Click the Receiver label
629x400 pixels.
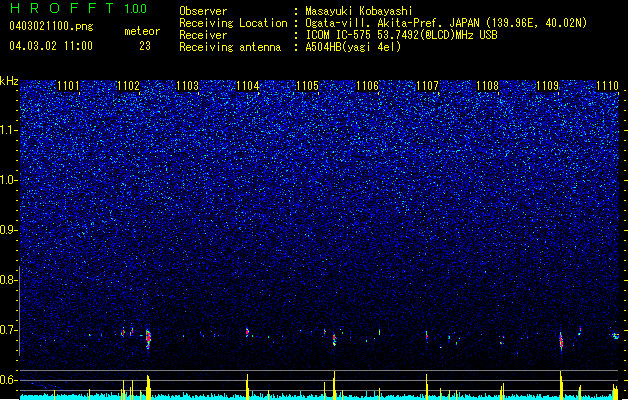[x=203, y=35]
